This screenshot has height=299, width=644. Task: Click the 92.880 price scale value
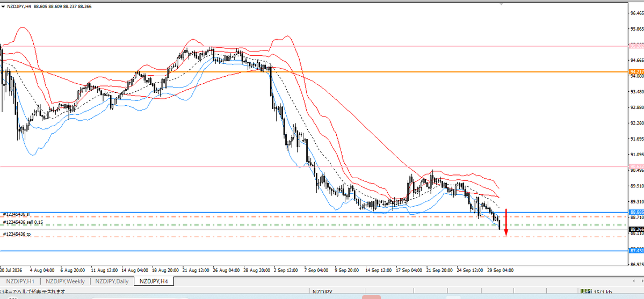[637, 107]
